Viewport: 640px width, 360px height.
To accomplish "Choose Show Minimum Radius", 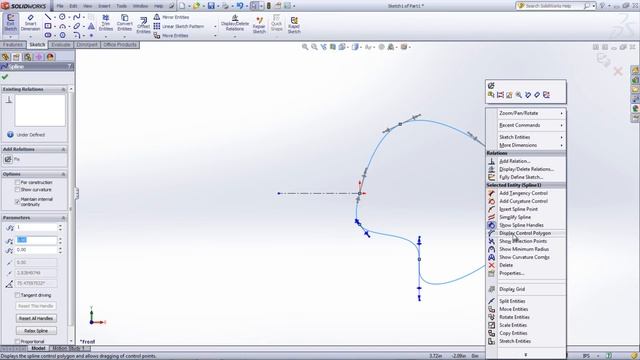I will click(524, 249).
